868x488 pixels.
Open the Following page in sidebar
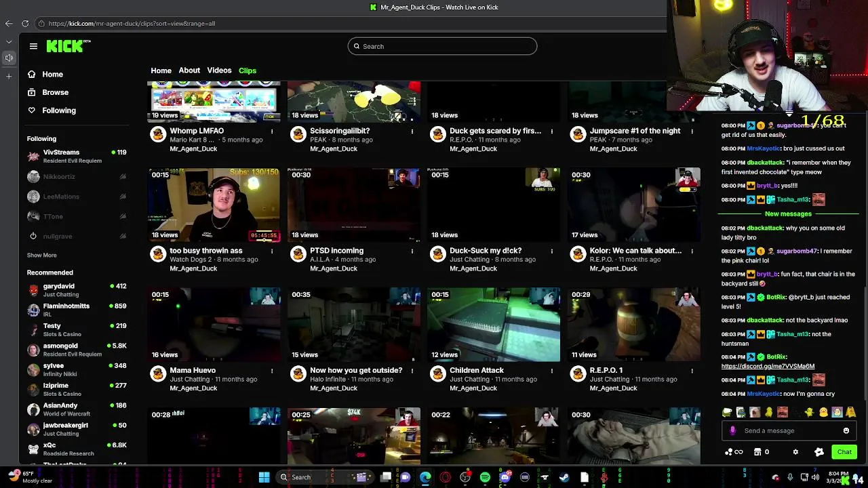[52, 110]
